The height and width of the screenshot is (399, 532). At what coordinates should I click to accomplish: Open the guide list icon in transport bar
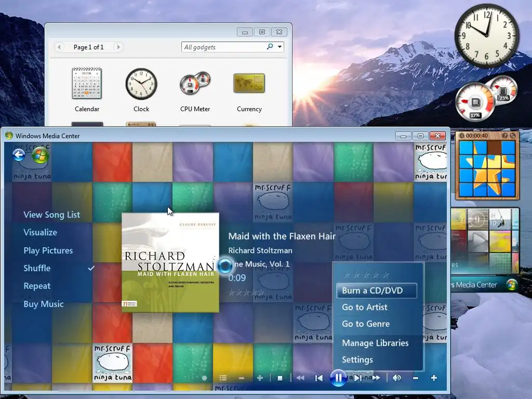point(223,378)
